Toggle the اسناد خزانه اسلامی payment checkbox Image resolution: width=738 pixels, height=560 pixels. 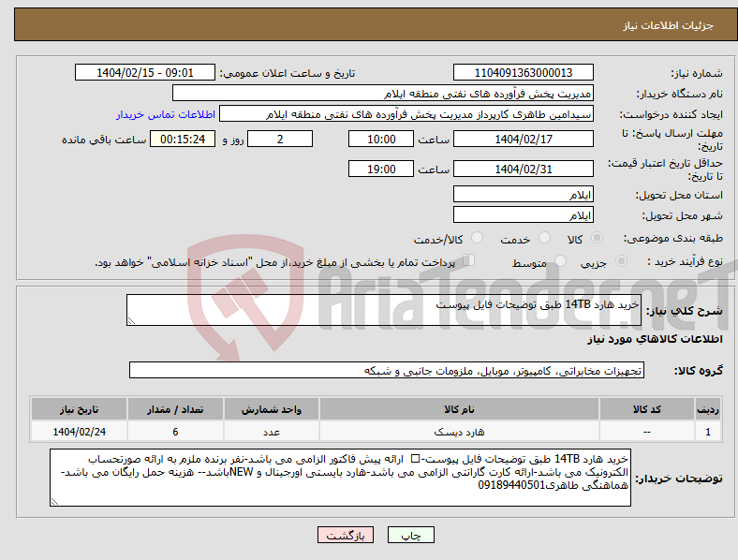[x=468, y=260]
